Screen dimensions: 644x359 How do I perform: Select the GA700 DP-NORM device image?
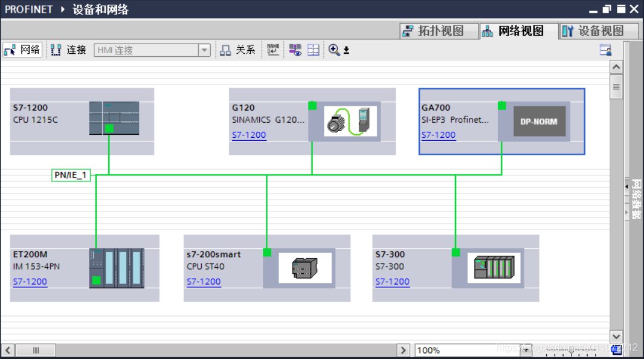coord(539,121)
